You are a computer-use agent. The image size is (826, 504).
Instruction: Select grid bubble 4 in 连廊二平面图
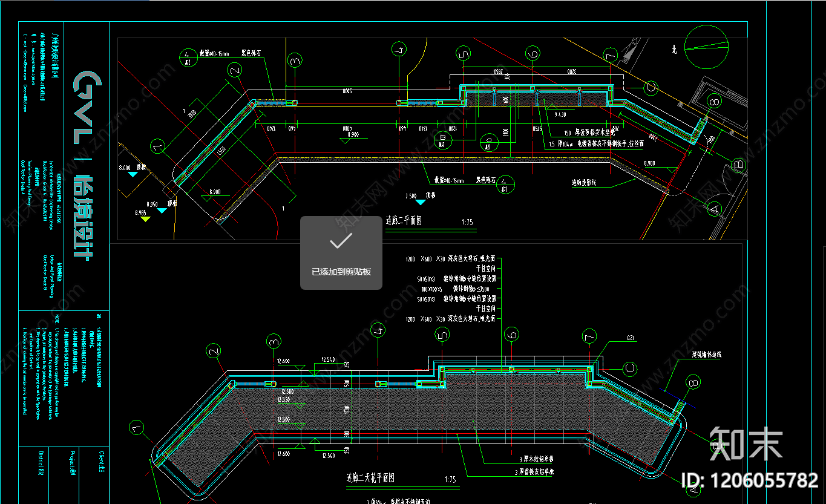click(x=398, y=49)
